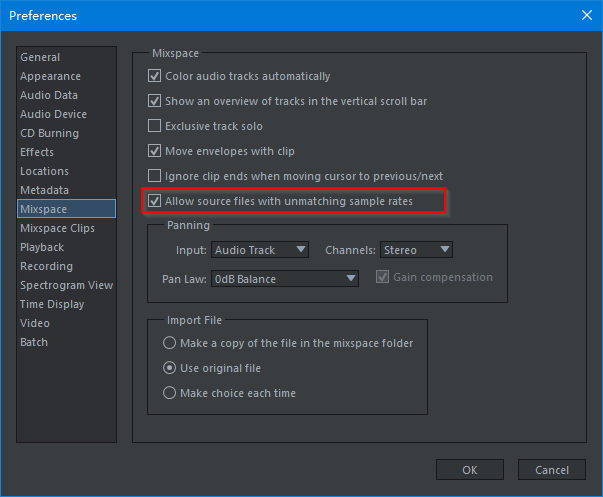This screenshot has width=603, height=497.
Task: Select Spectrogram View in the category list
Action: point(66,285)
